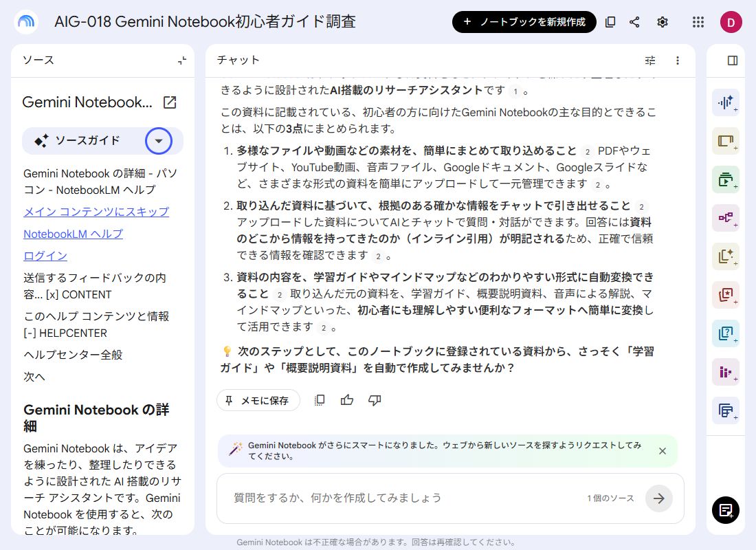The width and height of the screenshot is (756, 550).
Task: Click text このヘルプ コンテンツと情報
Action: pyautogui.click(x=96, y=316)
